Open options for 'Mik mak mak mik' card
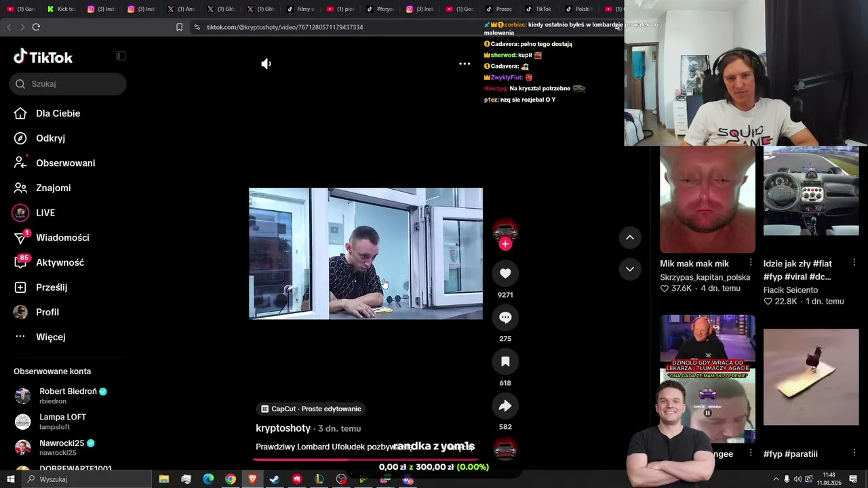Screen dimensions: 868x488 click(x=751, y=263)
